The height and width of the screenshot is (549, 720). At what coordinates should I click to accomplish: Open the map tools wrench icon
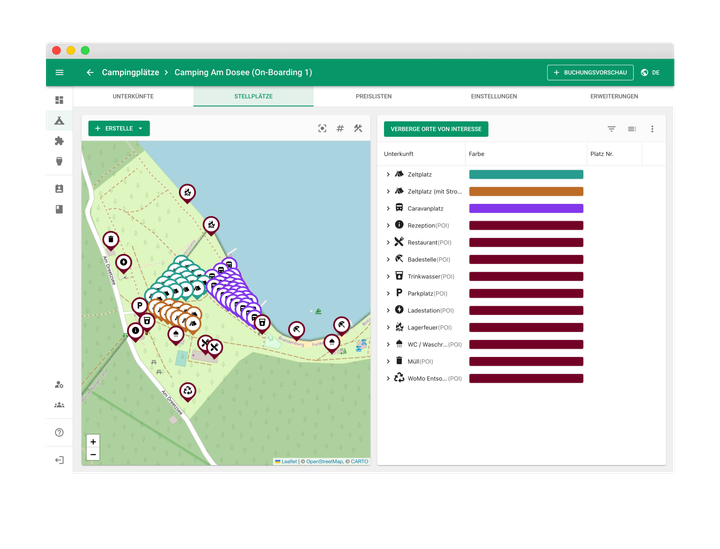click(358, 129)
